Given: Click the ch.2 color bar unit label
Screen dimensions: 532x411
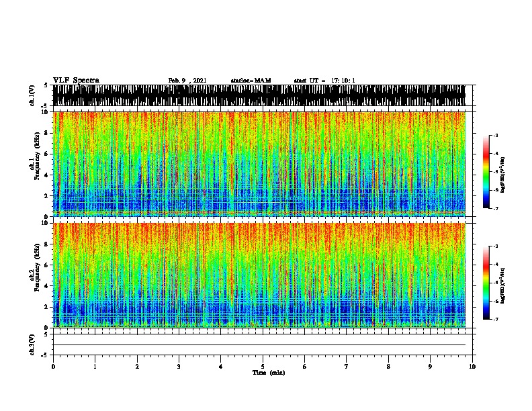Looking at the screenshot, I should click(503, 285).
